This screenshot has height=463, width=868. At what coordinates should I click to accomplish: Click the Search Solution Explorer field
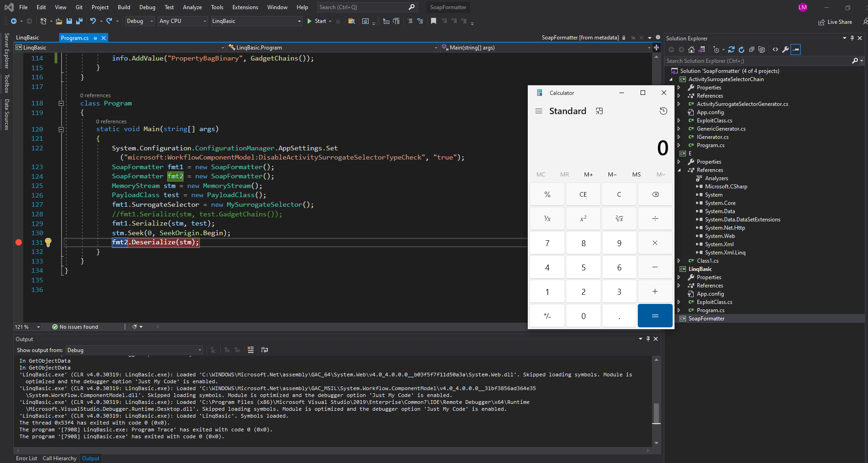click(758, 61)
